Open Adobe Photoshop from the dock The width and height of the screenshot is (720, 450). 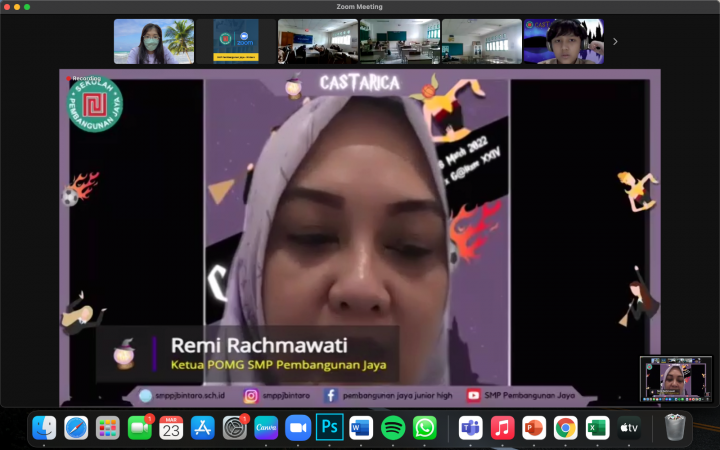point(329,428)
